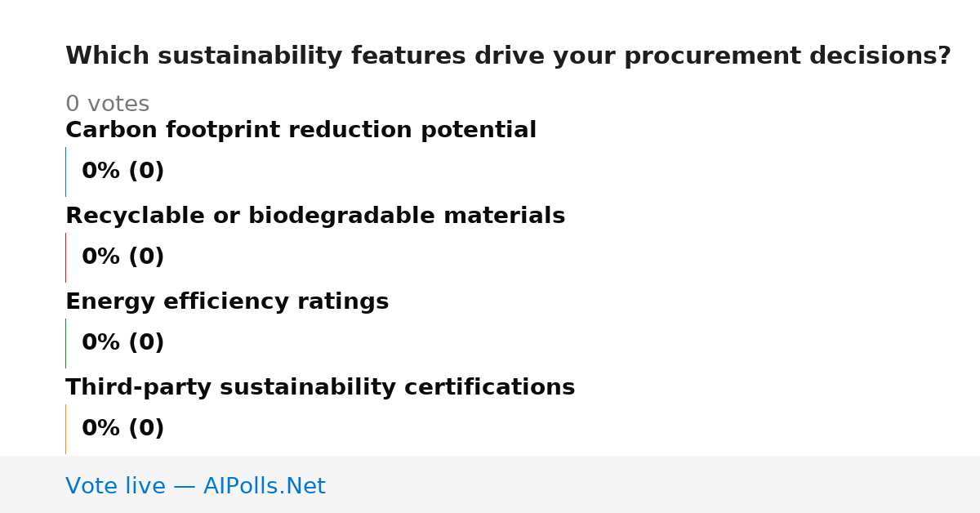
Task: Click the blue Carbon footprint result bar
Action: (65, 172)
